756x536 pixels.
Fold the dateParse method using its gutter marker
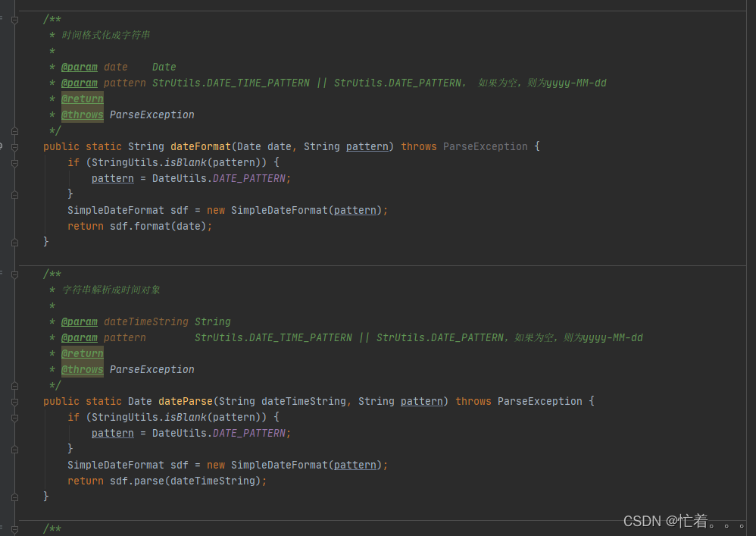point(15,402)
